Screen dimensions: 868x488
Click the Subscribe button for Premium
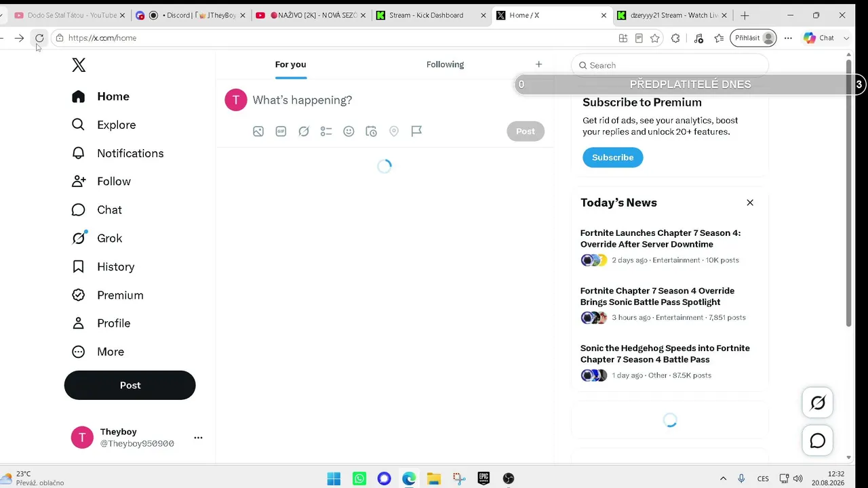612,157
